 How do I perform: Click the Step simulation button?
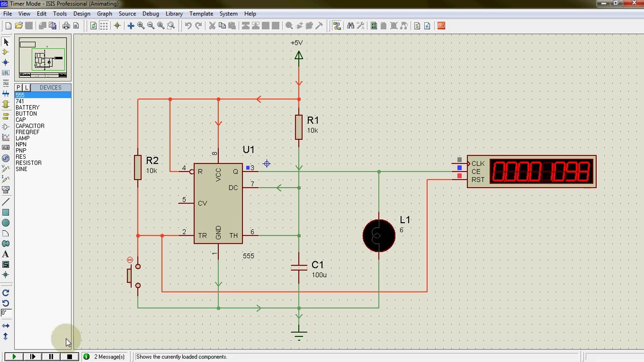pyautogui.click(x=33, y=356)
